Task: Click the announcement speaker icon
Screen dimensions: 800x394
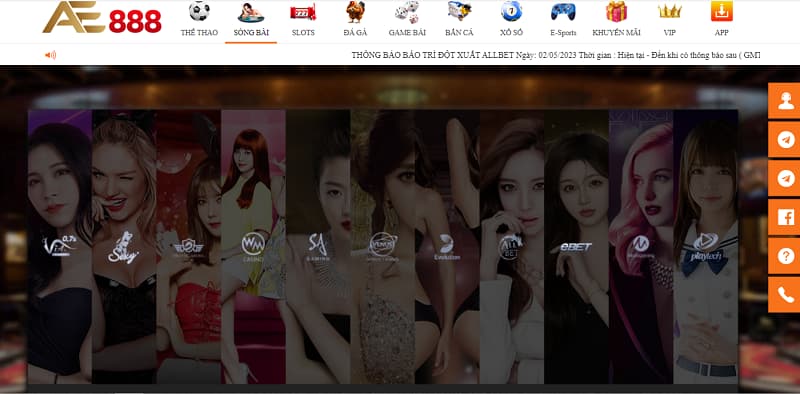Action: pyautogui.click(x=51, y=55)
